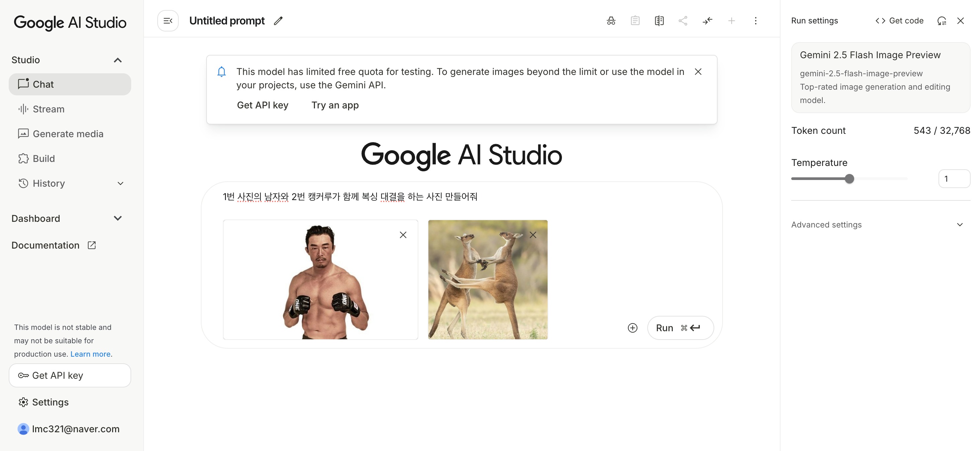Expand the Dashboard section
Image resolution: width=980 pixels, height=451 pixels.
[117, 219]
